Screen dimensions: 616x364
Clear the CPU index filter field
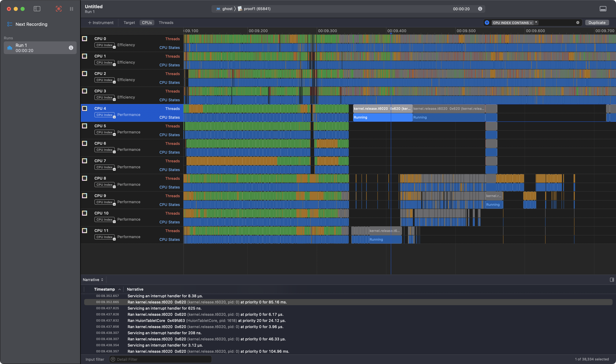(578, 23)
